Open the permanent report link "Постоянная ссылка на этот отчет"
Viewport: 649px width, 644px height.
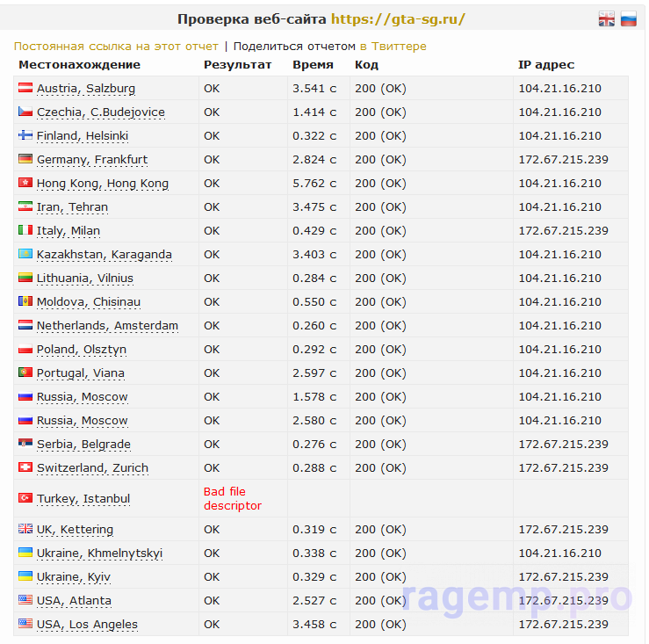[116, 46]
